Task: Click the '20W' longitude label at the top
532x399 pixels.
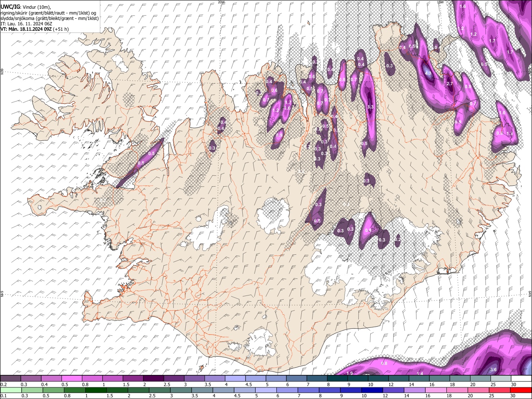Action: point(221,2)
